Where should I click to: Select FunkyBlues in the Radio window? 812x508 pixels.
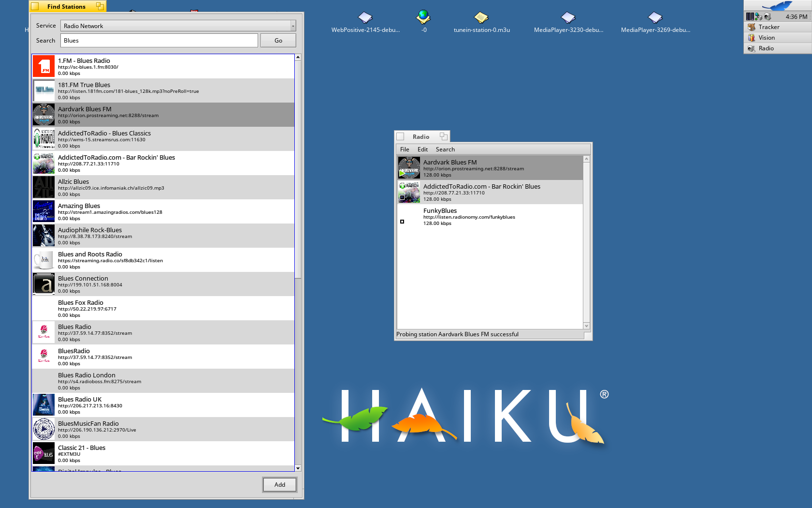(x=490, y=216)
